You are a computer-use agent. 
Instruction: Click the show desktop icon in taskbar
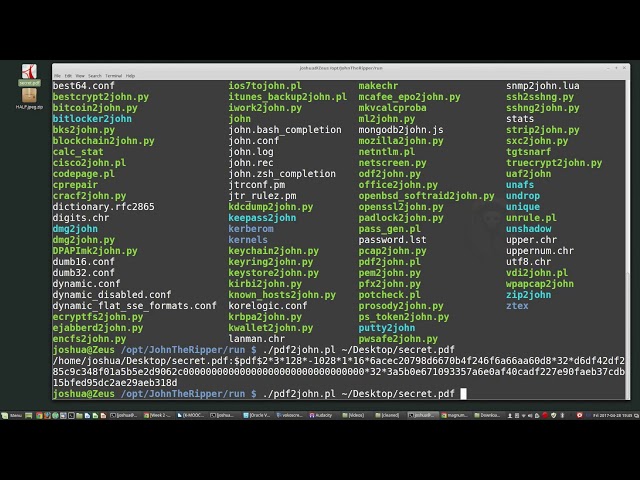29,416
